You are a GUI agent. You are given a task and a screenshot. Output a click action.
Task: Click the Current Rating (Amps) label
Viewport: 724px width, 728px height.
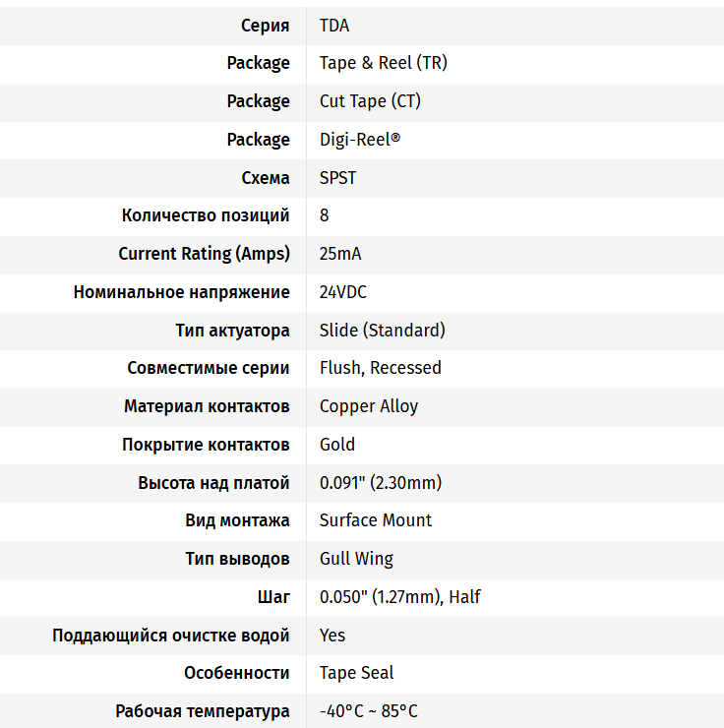[x=204, y=254]
